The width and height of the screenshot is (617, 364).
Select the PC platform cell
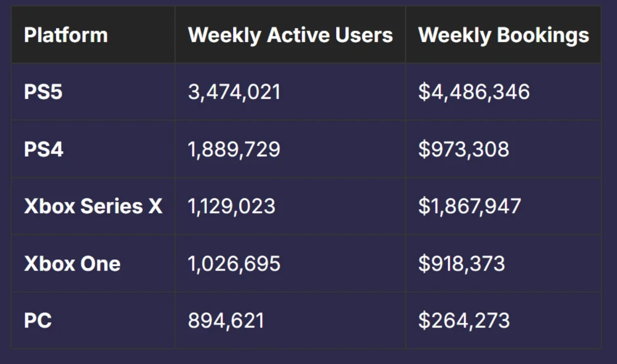pyautogui.click(x=38, y=321)
